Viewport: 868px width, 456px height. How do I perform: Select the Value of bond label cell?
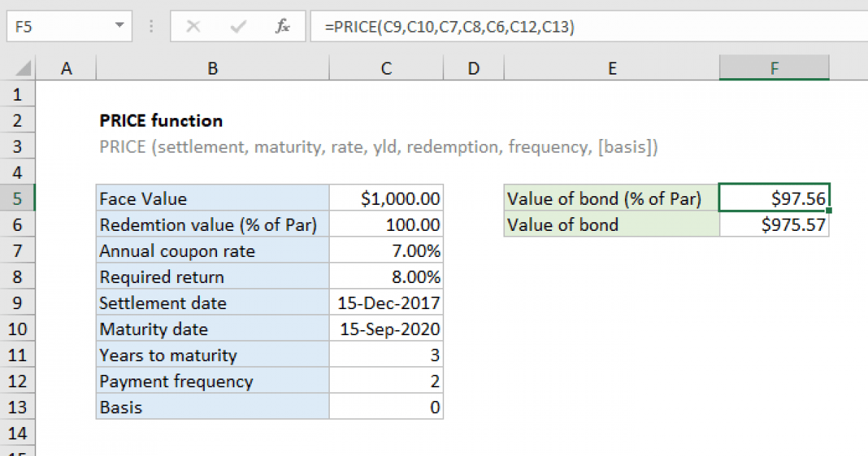(611, 224)
